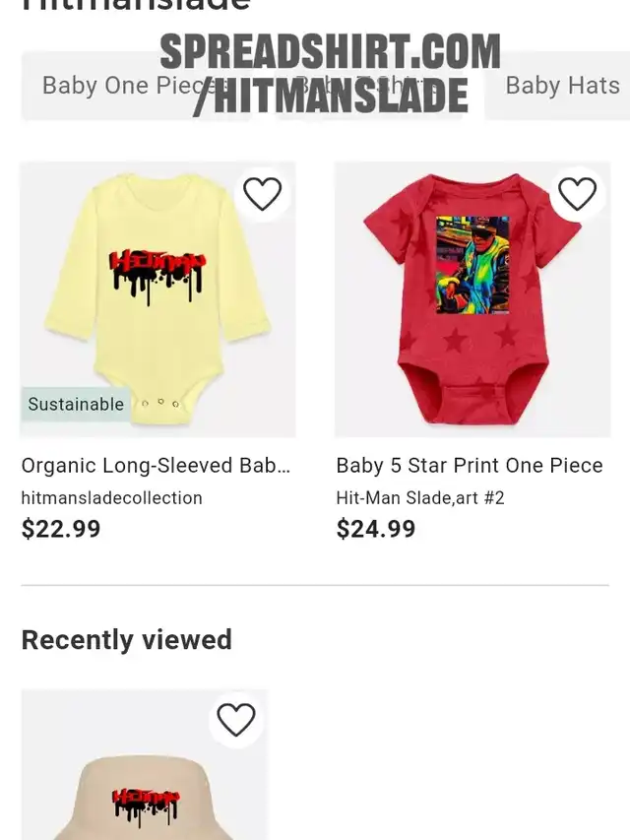This screenshot has width=630, height=840.
Task: Favorite the yellow long-sleeved bodysuit with heart icon
Action: coord(262,193)
